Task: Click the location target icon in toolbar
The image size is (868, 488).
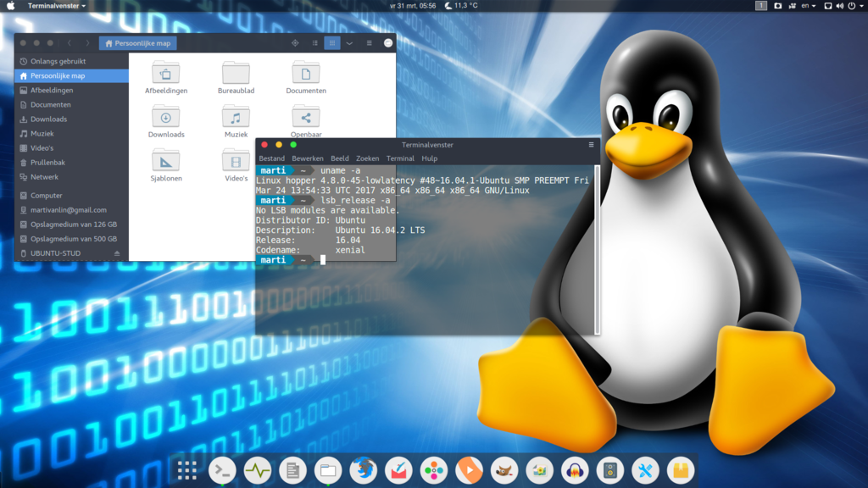Action: pos(295,43)
